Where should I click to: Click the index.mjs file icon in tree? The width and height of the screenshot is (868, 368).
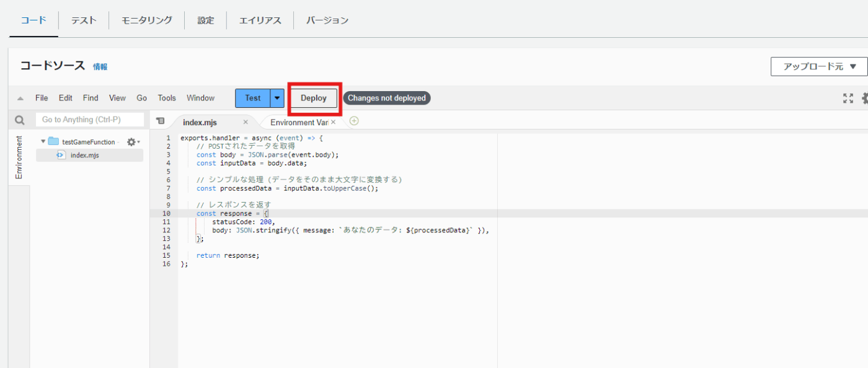click(61, 155)
